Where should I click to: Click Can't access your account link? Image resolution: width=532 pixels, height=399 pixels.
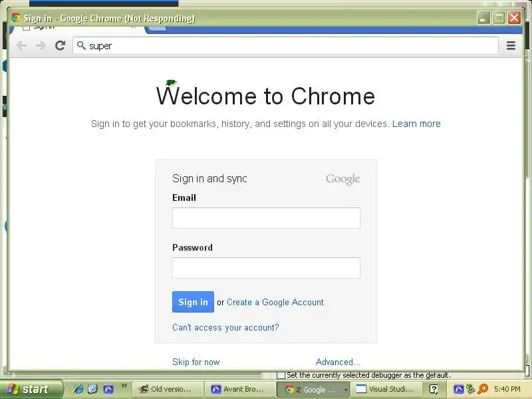(225, 327)
